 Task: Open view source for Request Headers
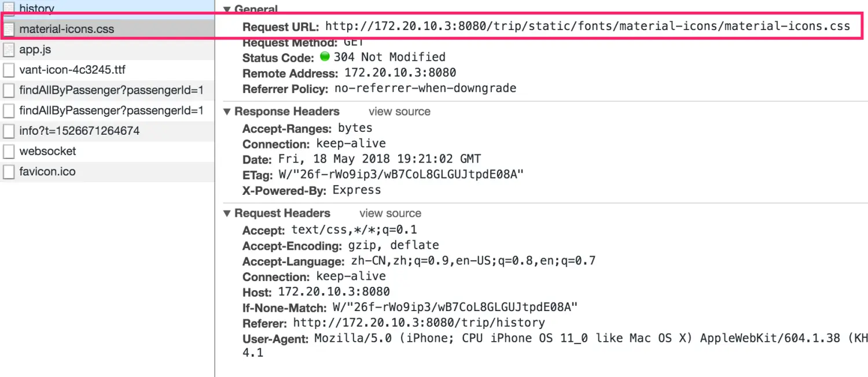(390, 213)
